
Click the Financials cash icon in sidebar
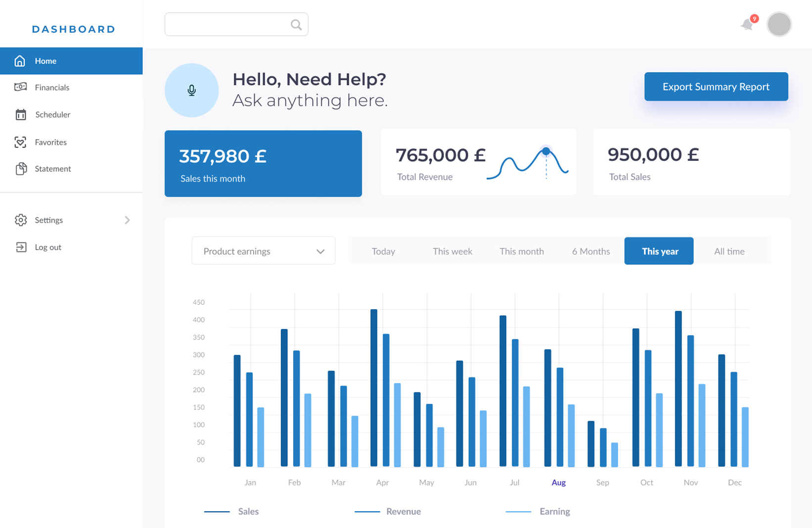[x=20, y=87]
